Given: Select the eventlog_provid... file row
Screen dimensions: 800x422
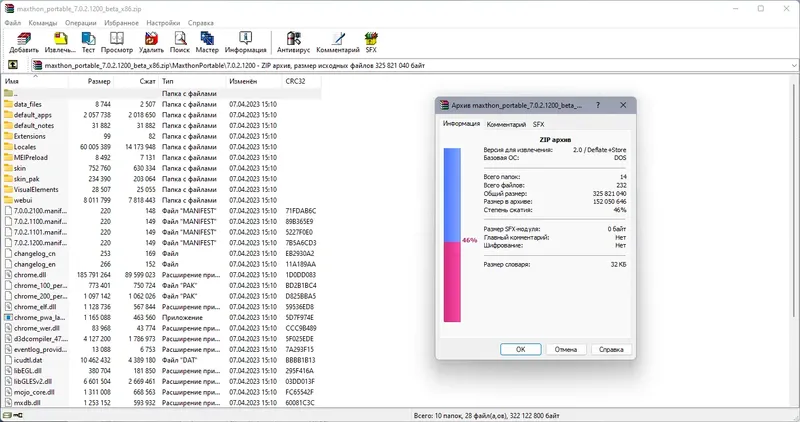Looking at the screenshot, I should pos(161,350).
